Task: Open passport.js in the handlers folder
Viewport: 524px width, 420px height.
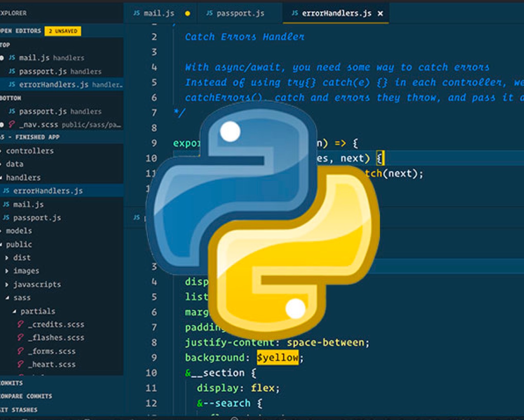Action: pyautogui.click(x=62, y=218)
